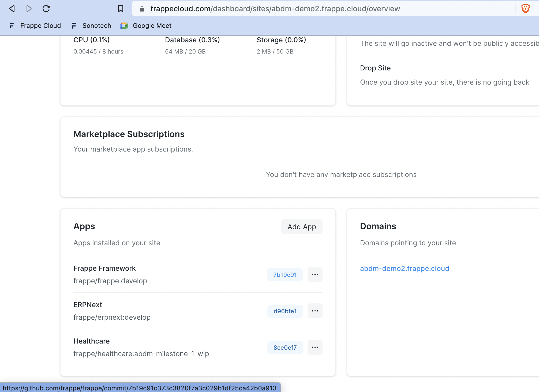Reload the current page
Image resolution: width=539 pixels, height=392 pixels.
46,9
